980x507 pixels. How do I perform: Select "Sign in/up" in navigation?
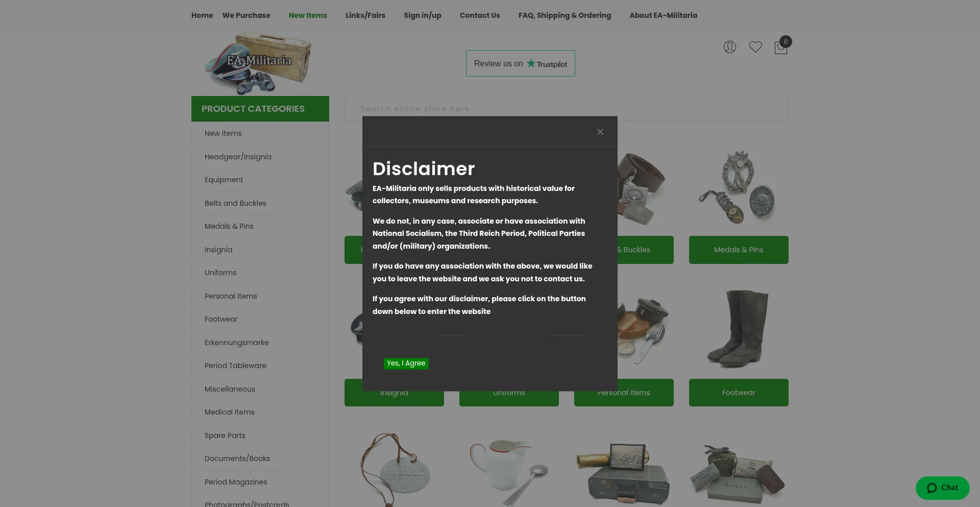422,15
